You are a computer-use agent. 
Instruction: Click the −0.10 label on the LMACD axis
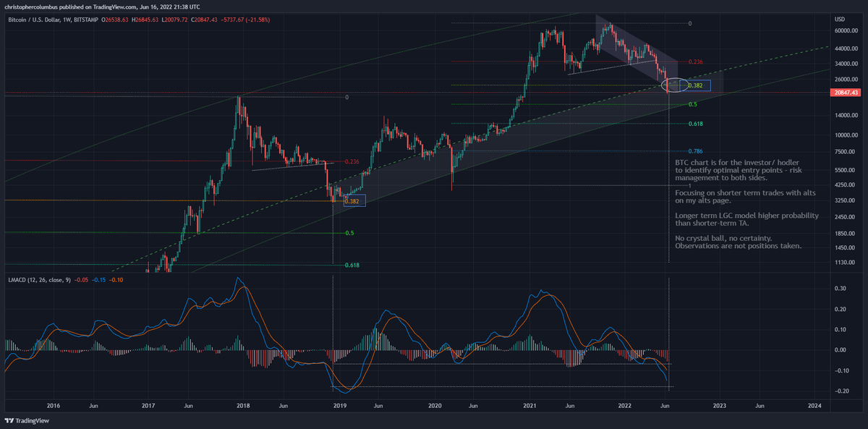[841, 370]
